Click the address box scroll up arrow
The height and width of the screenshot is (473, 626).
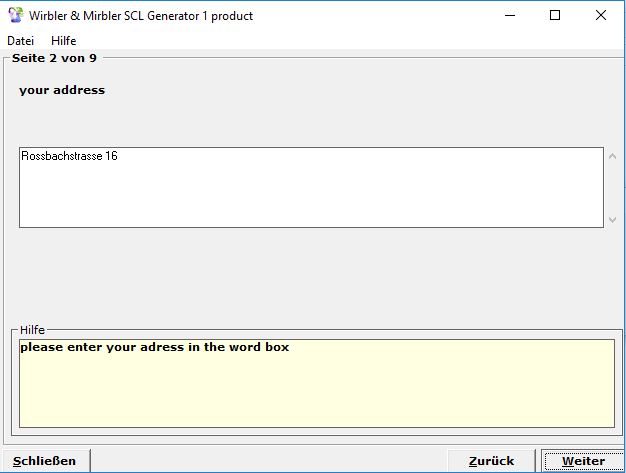point(613,156)
